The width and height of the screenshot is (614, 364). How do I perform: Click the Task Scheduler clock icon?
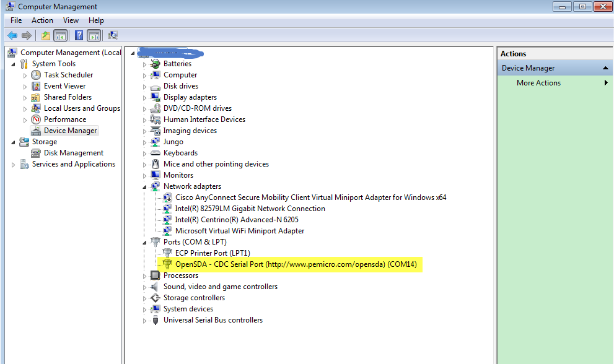coord(36,75)
